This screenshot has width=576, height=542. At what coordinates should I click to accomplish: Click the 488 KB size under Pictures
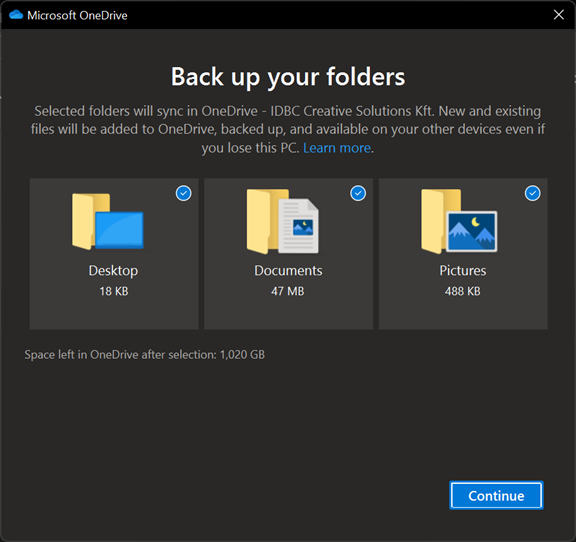tap(463, 291)
